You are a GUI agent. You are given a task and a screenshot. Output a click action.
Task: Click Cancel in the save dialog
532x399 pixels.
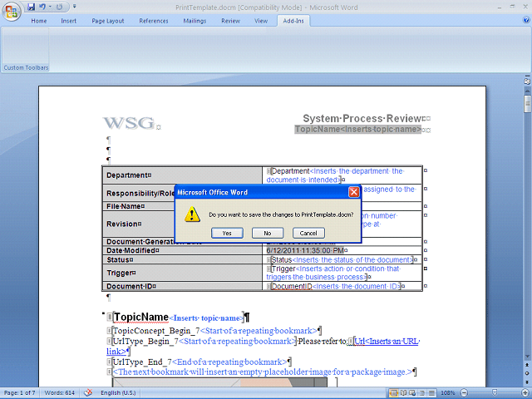point(308,233)
